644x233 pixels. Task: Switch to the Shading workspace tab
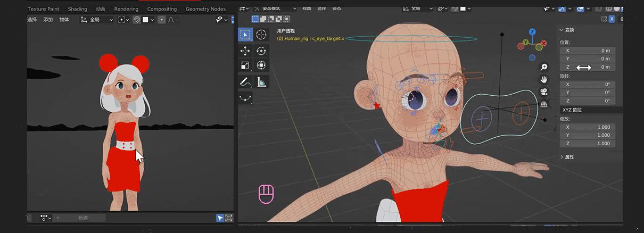coord(77,9)
